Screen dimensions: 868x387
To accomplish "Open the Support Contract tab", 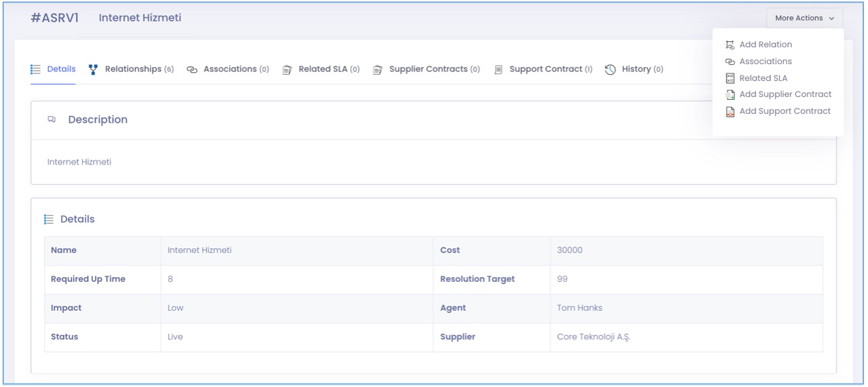I will pos(545,69).
